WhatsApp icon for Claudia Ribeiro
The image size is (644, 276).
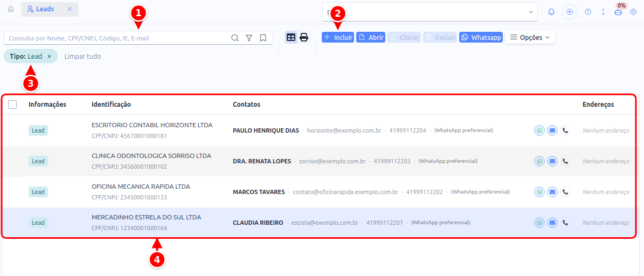pyautogui.click(x=539, y=223)
